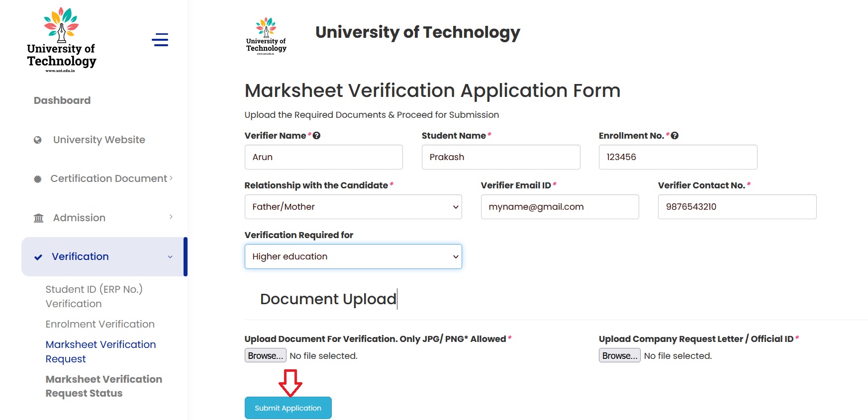Click the Certification Document badge icon
This screenshot has width=868, height=420.
37,179
